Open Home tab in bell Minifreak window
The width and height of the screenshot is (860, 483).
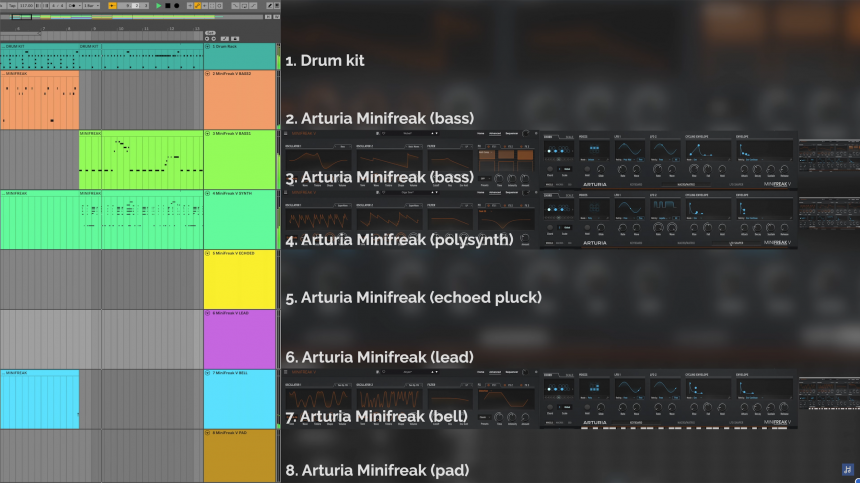click(480, 372)
